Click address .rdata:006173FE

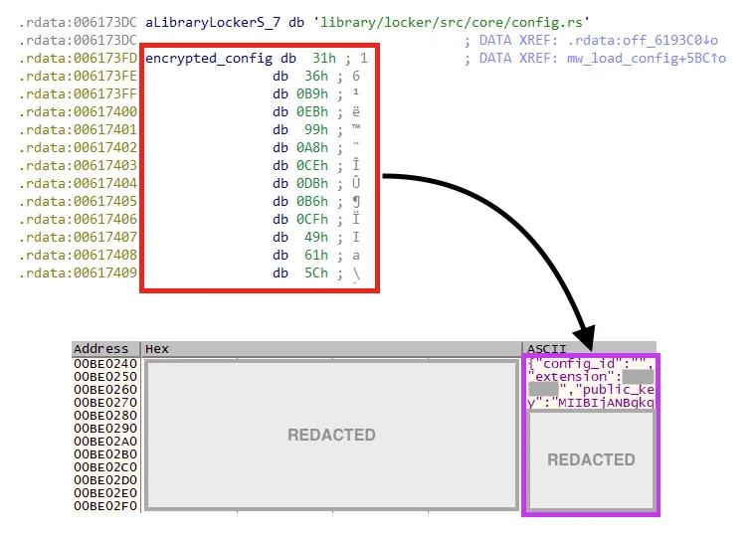pyautogui.click(x=79, y=77)
